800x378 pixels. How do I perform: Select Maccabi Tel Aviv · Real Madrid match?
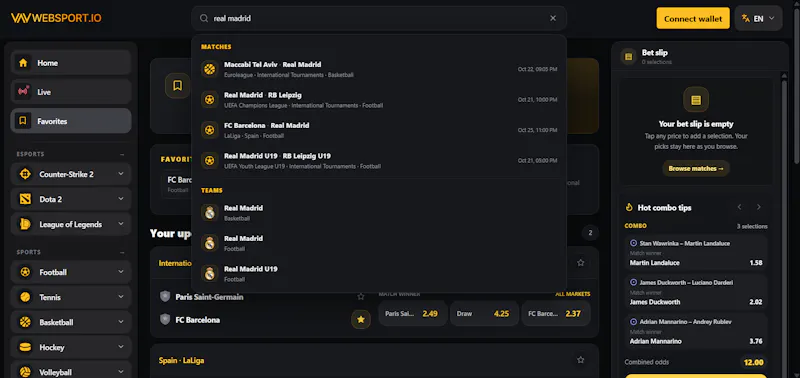point(379,69)
